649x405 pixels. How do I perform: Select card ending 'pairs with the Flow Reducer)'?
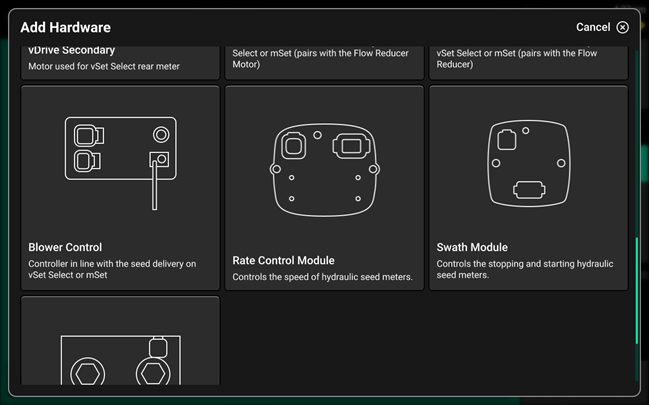click(529, 62)
